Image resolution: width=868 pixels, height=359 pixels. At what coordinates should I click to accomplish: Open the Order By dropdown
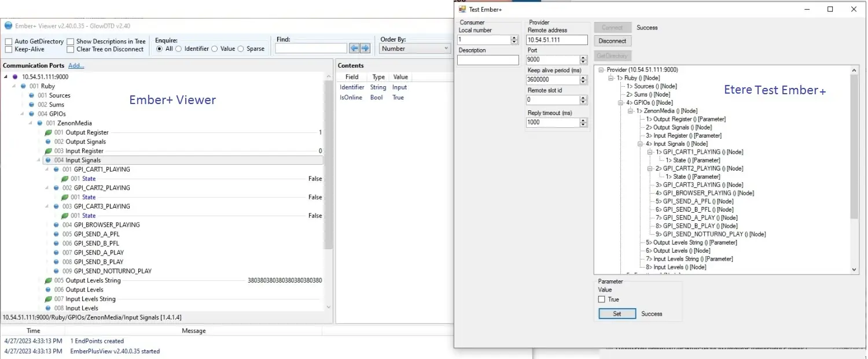[x=414, y=49]
